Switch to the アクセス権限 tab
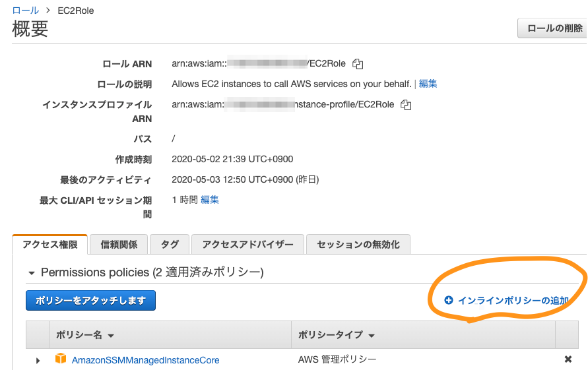588x370 pixels. (50, 245)
